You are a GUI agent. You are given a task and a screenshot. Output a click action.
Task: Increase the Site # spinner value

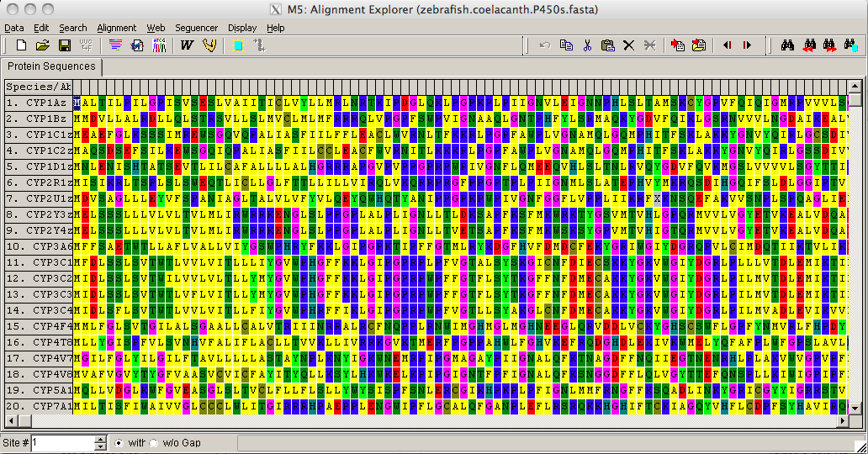pos(101,439)
